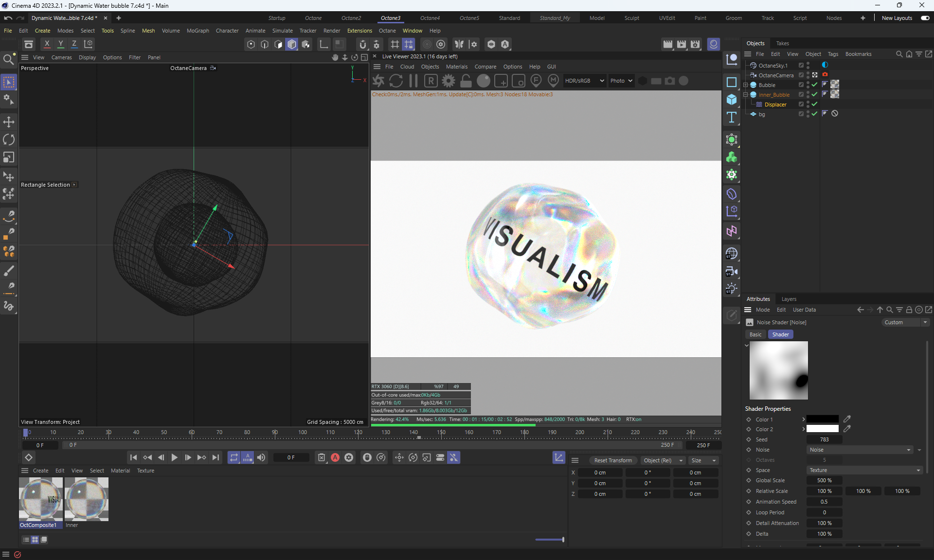This screenshot has height=560, width=934.
Task: Click the Live Viewer pause render icon
Action: [x=413, y=81]
